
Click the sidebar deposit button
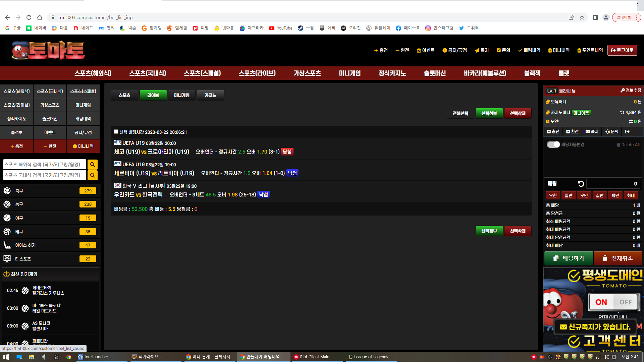pos(17,146)
